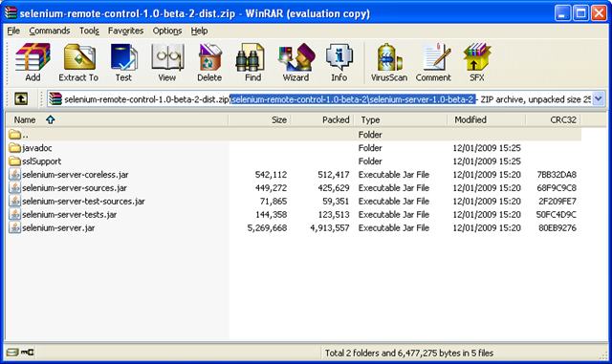Click size value 5,269,668
This screenshot has width=612, height=364.
tap(268, 227)
